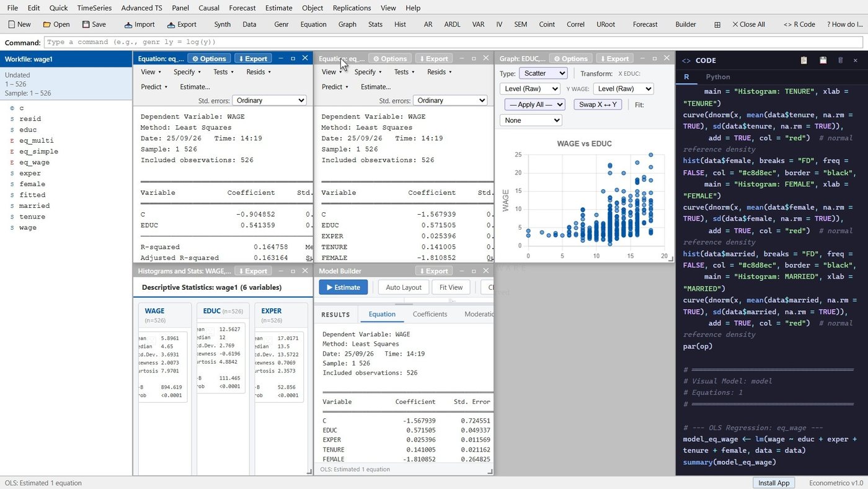Image resolution: width=868 pixels, height=489 pixels.
Task: Click Export in the first Equation window
Action: coord(252,58)
